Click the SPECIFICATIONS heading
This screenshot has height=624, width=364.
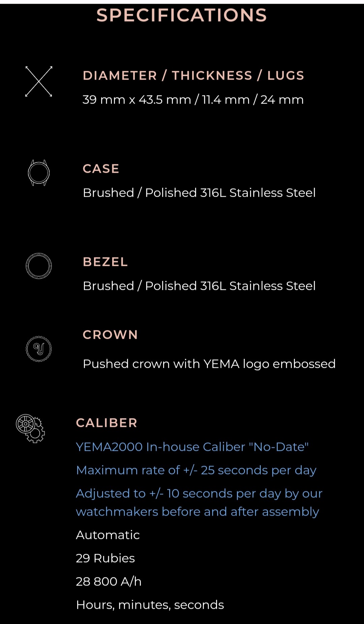(182, 15)
